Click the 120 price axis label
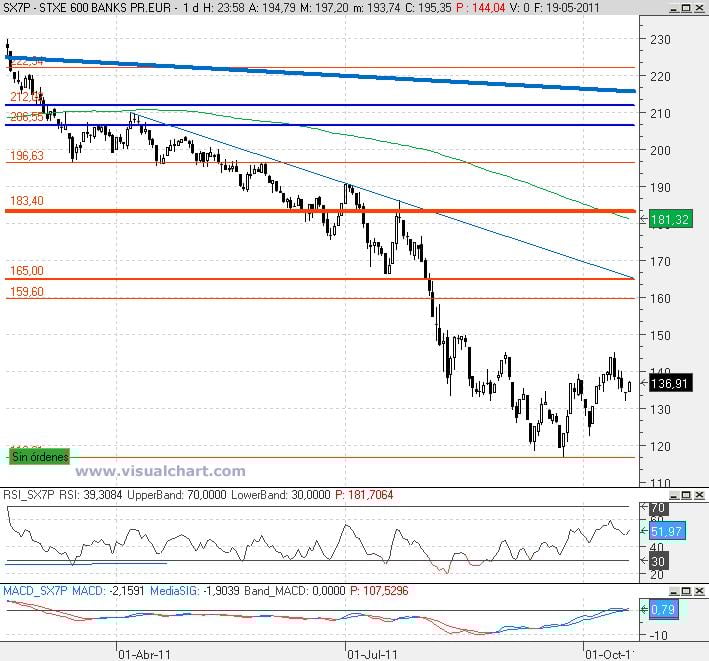Image resolution: width=709 pixels, height=661 pixels. click(x=660, y=446)
